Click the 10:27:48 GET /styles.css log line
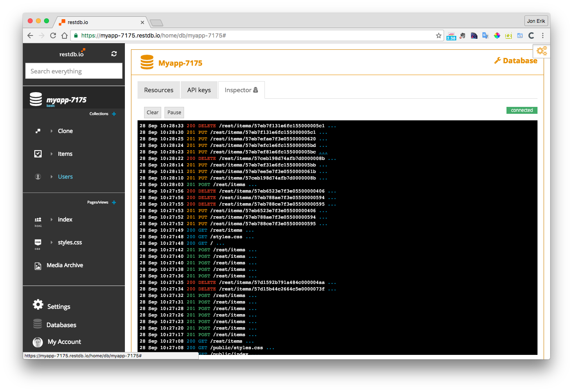 pyautogui.click(x=197, y=237)
